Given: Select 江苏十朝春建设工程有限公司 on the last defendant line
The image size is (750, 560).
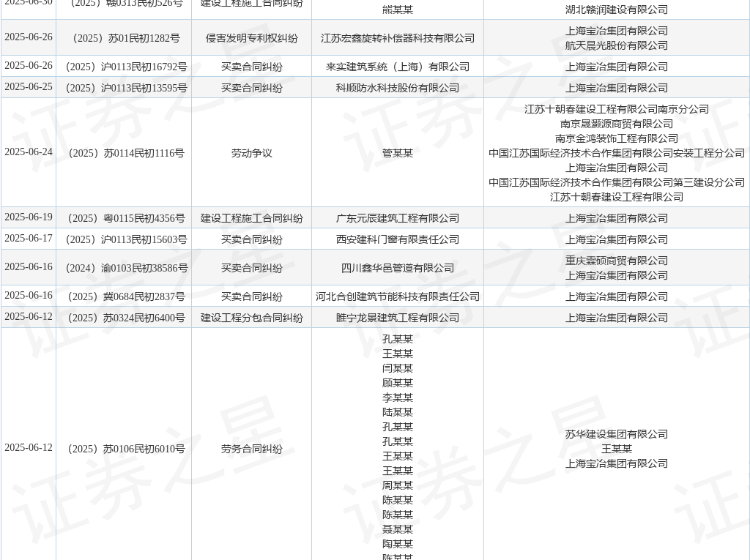Looking at the screenshot, I should click(617, 197).
